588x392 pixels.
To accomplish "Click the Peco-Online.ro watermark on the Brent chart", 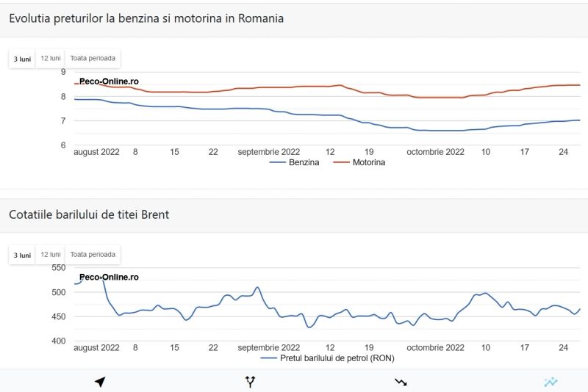I will (x=109, y=277).
